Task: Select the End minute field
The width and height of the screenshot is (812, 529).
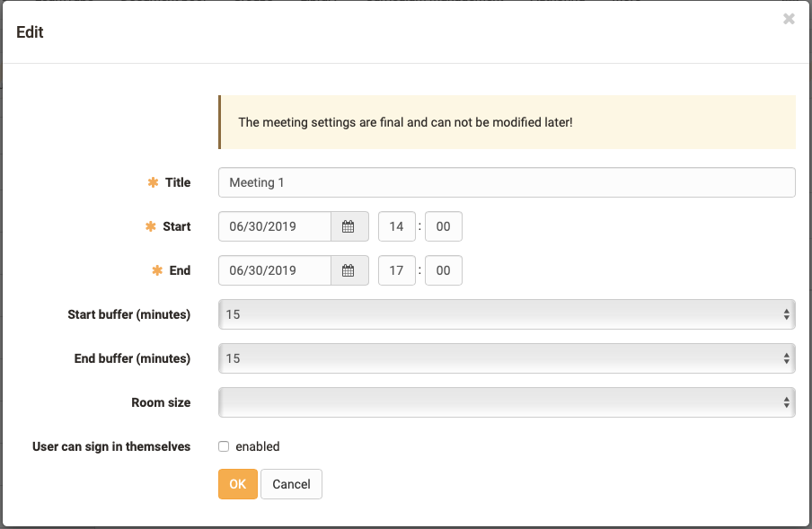Action: coord(443,270)
